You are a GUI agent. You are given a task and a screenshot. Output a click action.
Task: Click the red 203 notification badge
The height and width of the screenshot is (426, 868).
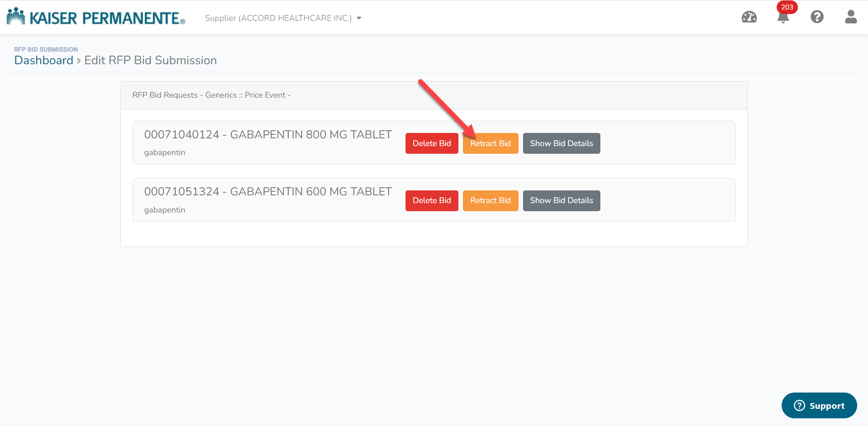pos(787,7)
